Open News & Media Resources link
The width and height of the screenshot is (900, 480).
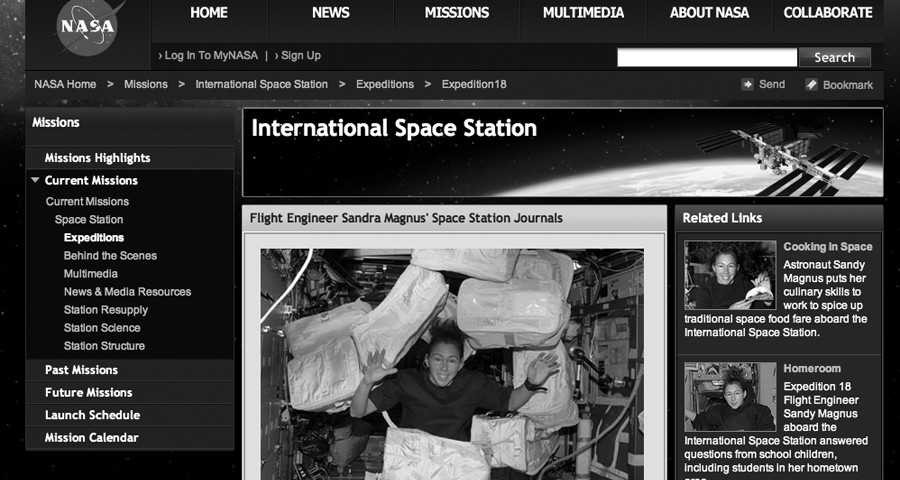127,292
